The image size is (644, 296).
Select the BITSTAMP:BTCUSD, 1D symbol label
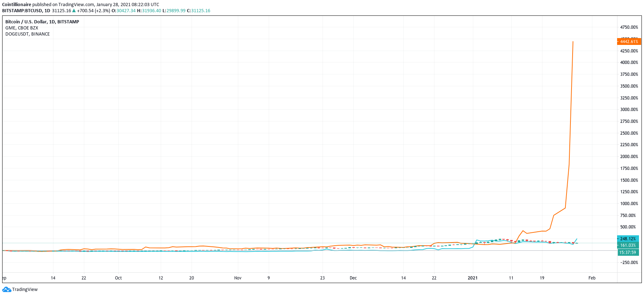click(x=26, y=11)
